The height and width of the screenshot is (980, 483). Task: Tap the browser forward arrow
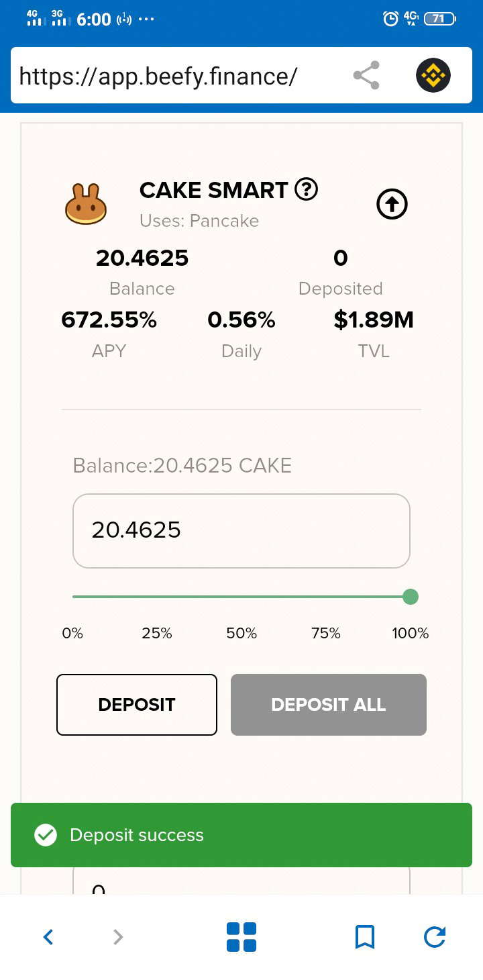[118, 936]
